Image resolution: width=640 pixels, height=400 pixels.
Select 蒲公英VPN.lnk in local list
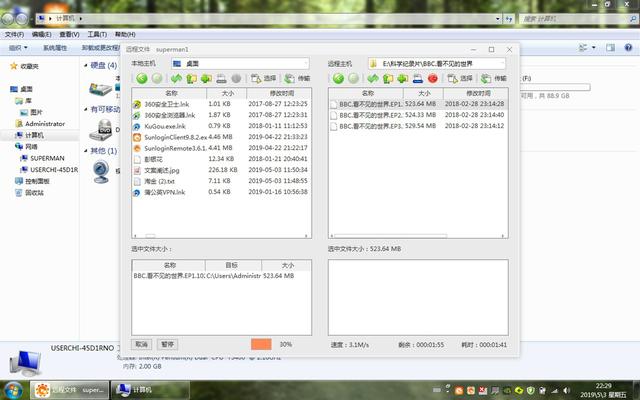point(221,192)
